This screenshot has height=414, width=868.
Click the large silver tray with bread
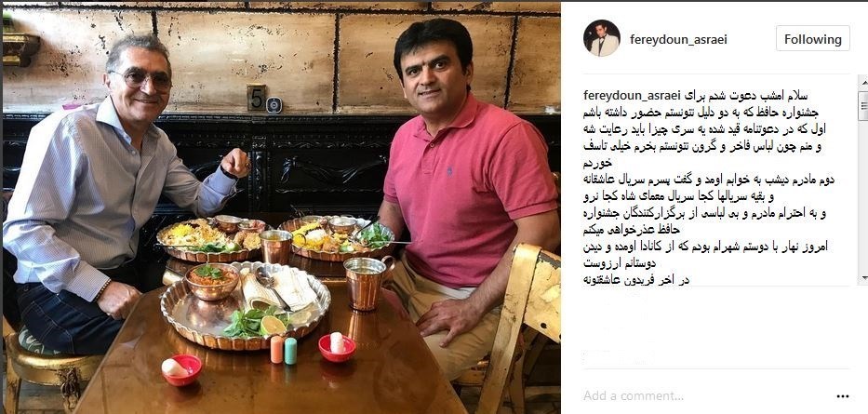(x=246, y=305)
